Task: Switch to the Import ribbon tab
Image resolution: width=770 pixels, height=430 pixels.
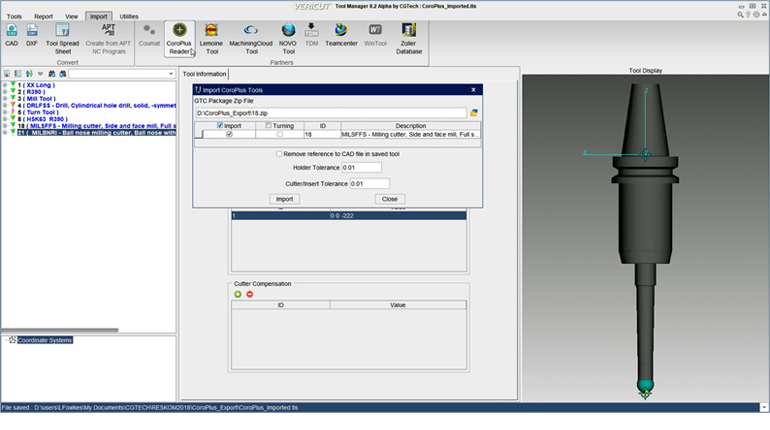Action: 98,16
